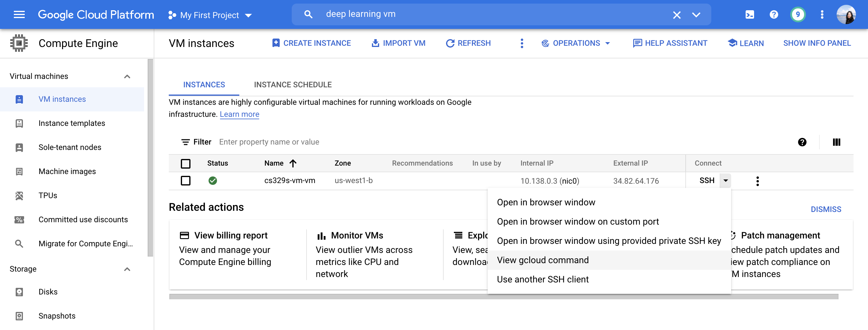Collapse the Virtual machines sidebar section
868x330 pixels.
[127, 76]
